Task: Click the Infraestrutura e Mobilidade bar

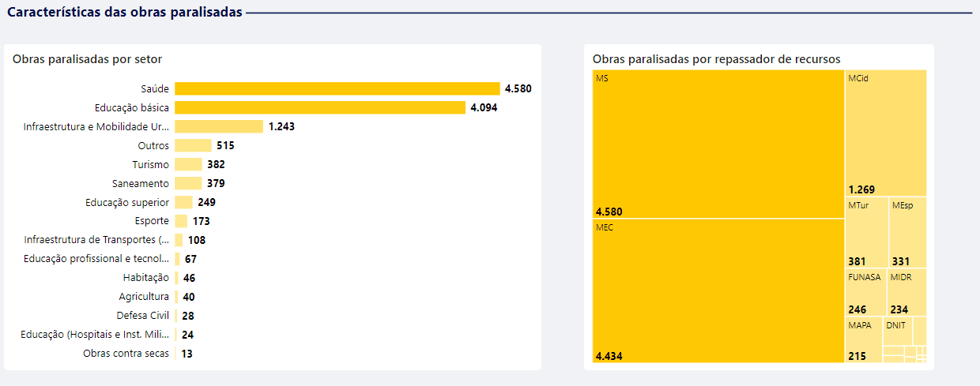Action: (x=219, y=126)
